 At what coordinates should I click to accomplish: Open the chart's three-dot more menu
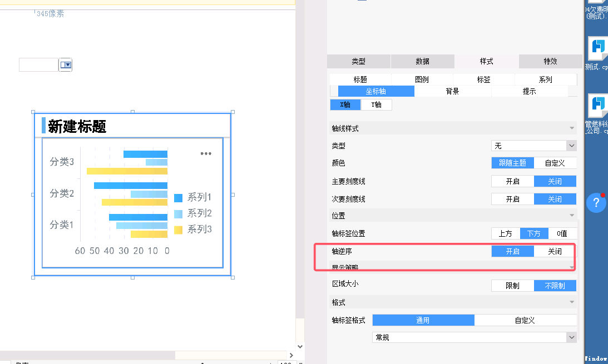(206, 154)
